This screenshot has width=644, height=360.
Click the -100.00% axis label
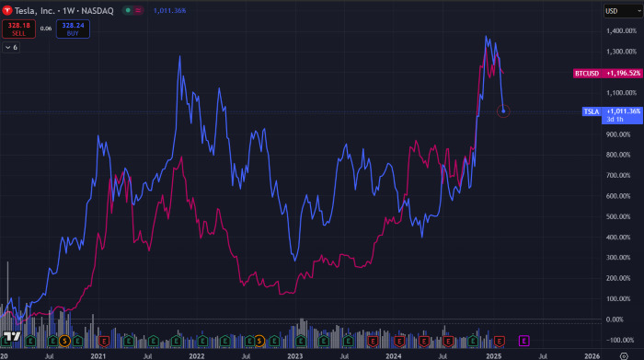pos(620,340)
